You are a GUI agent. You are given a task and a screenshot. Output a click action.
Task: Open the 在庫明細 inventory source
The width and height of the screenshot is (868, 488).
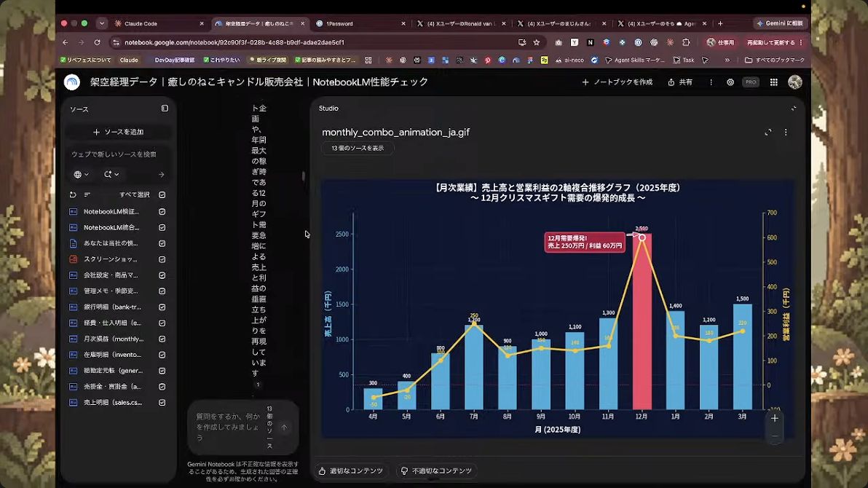click(112, 355)
